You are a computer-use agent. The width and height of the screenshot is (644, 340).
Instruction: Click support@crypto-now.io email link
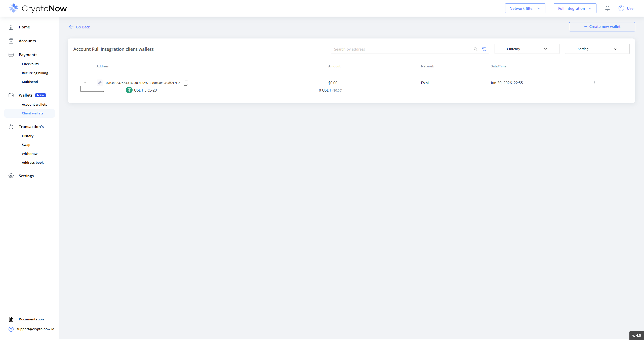[35, 329]
